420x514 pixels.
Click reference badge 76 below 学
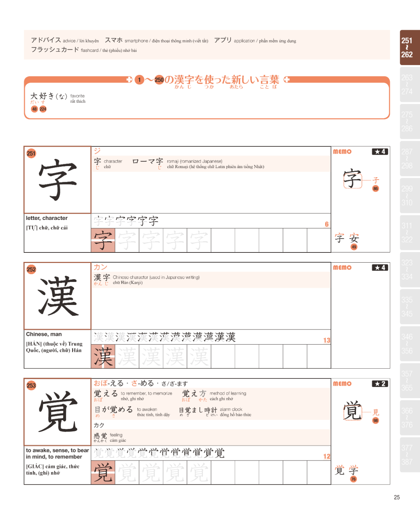(x=353, y=479)
